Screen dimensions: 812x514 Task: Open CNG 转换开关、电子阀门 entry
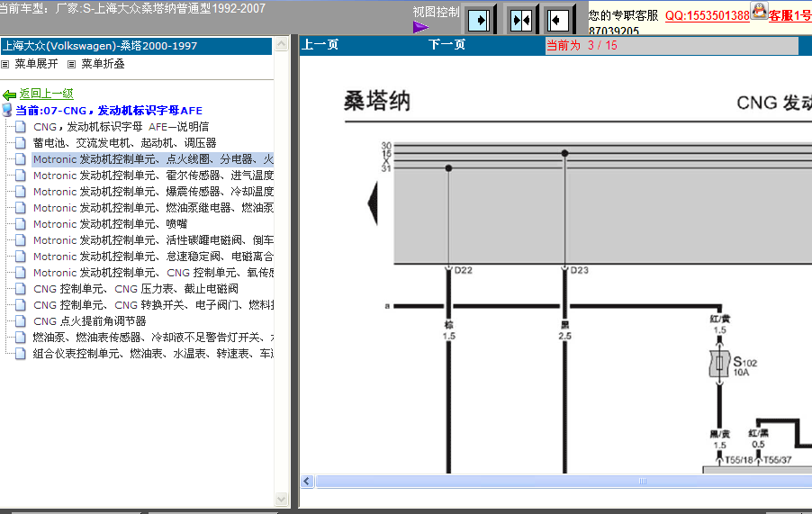tap(153, 305)
